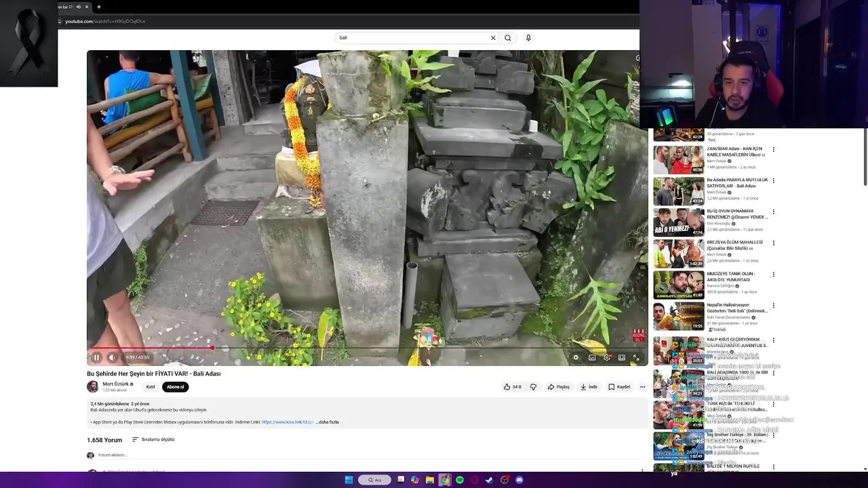
Task: Open options menu for BREZİLYA ÖLÜM MAHALLESİ
Action: tap(773, 243)
